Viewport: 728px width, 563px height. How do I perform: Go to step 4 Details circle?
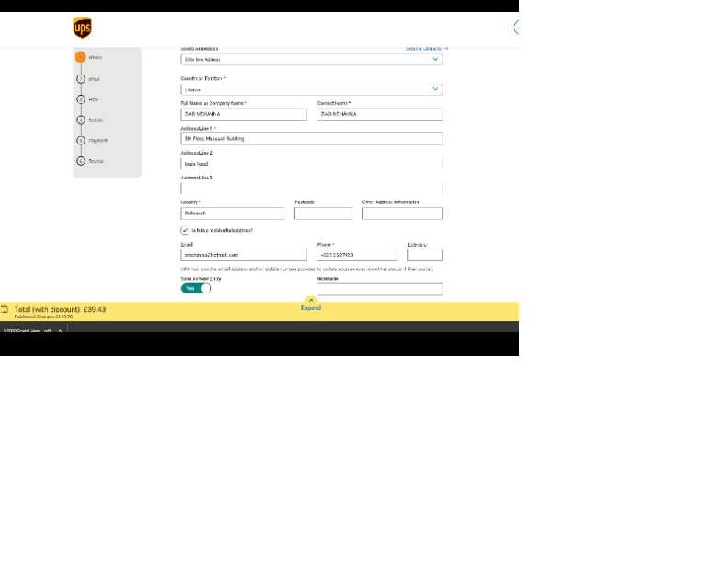click(81, 120)
